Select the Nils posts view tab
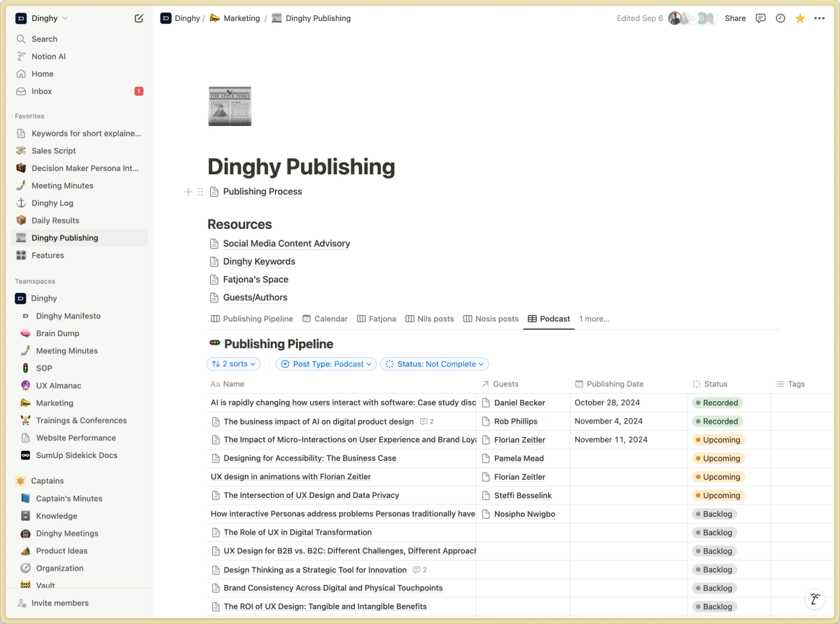840x624 pixels. (x=430, y=319)
